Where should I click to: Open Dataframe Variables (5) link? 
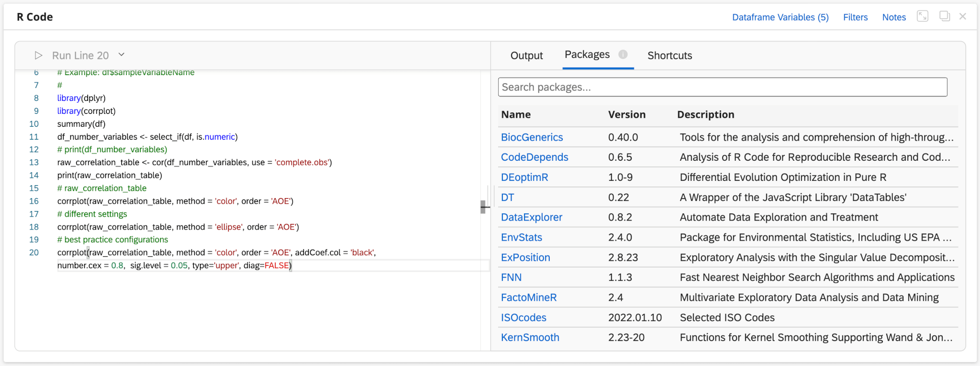tap(780, 17)
